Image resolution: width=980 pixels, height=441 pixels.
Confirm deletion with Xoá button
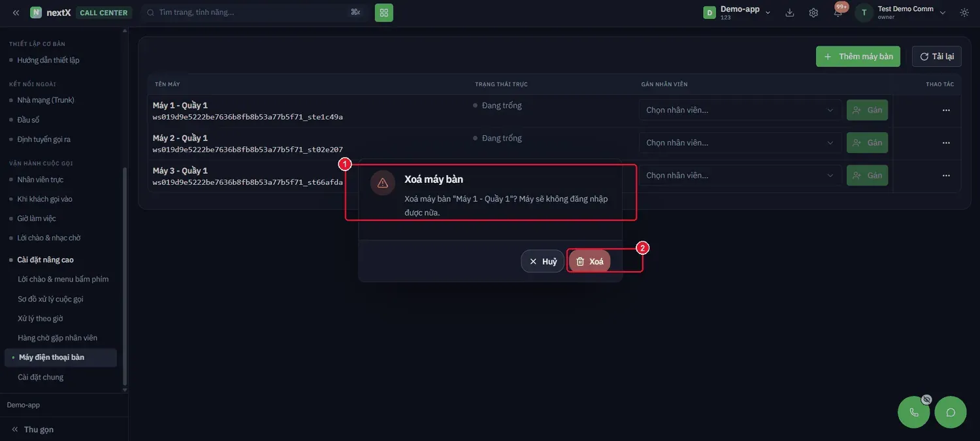point(589,261)
